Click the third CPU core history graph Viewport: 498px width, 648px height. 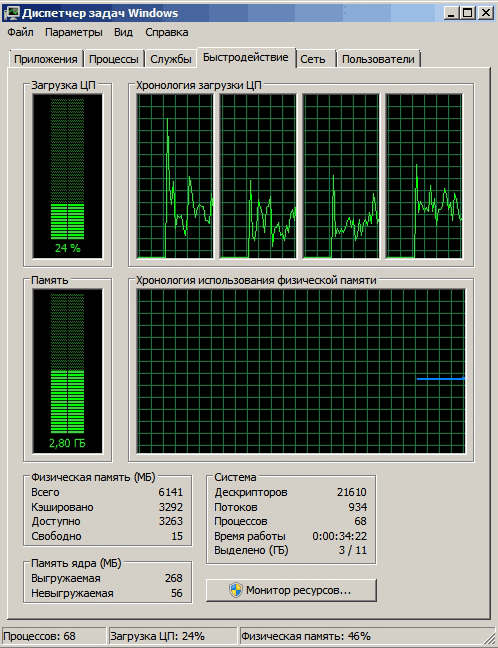point(341,176)
